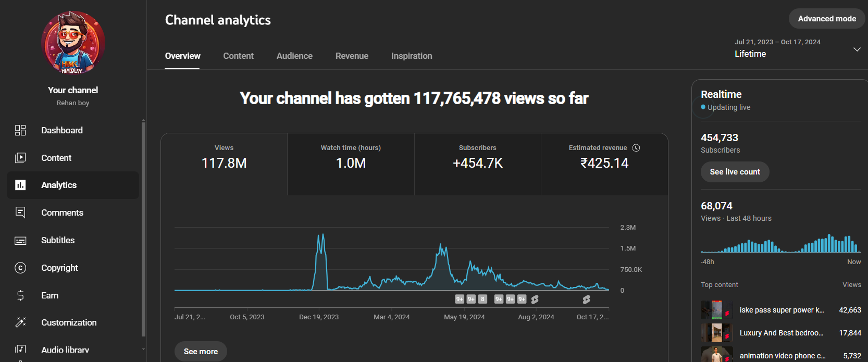Click the 17,844 view count
Viewport: 868px width, 362px height.
coord(850,333)
